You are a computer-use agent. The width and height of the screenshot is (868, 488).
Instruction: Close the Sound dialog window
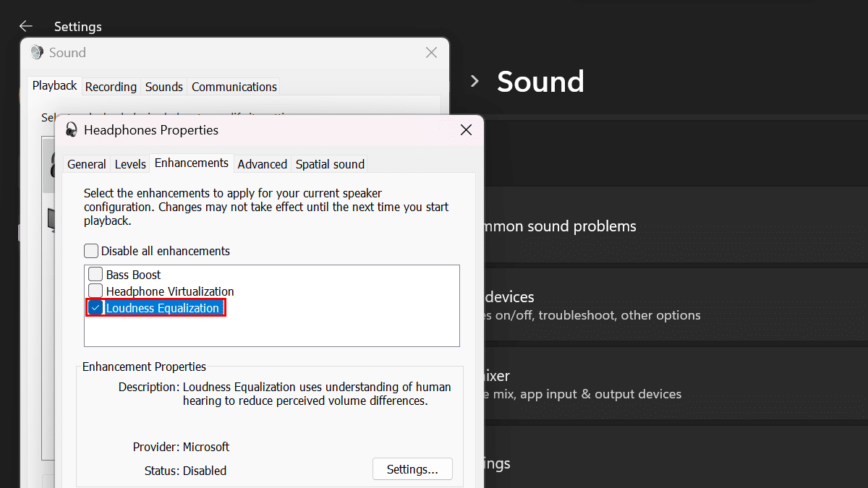(x=431, y=53)
